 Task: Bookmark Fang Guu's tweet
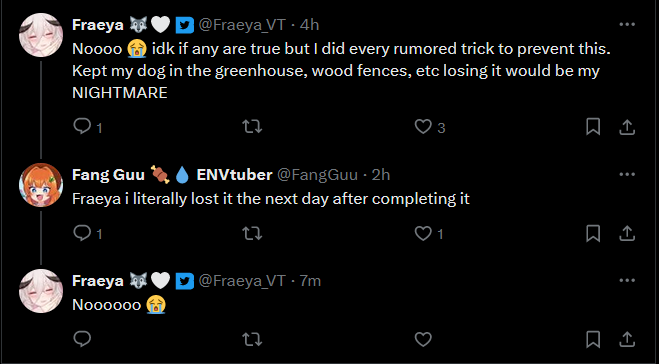593,233
